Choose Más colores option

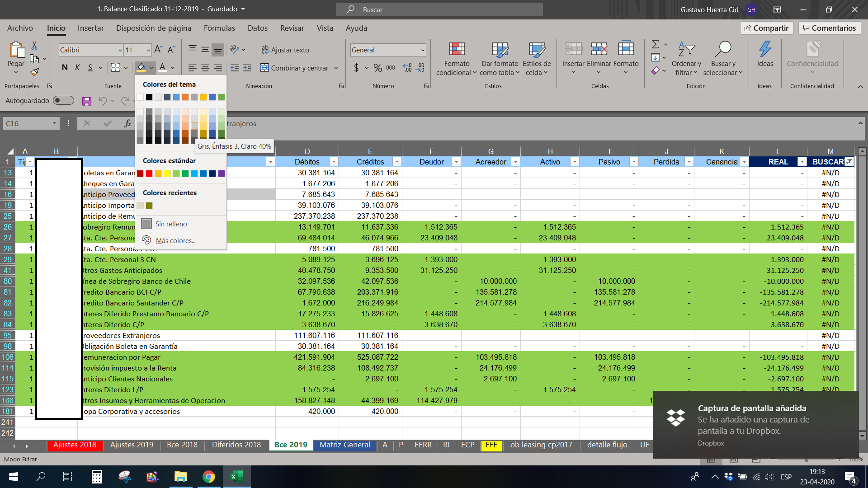coord(175,241)
